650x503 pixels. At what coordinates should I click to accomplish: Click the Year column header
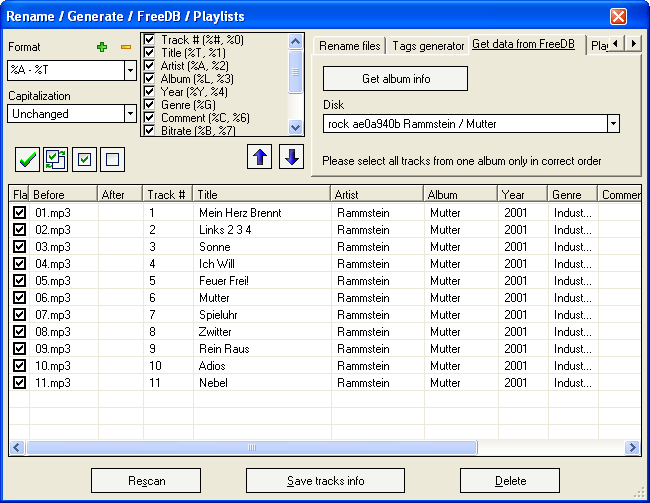pyautogui.click(x=523, y=194)
